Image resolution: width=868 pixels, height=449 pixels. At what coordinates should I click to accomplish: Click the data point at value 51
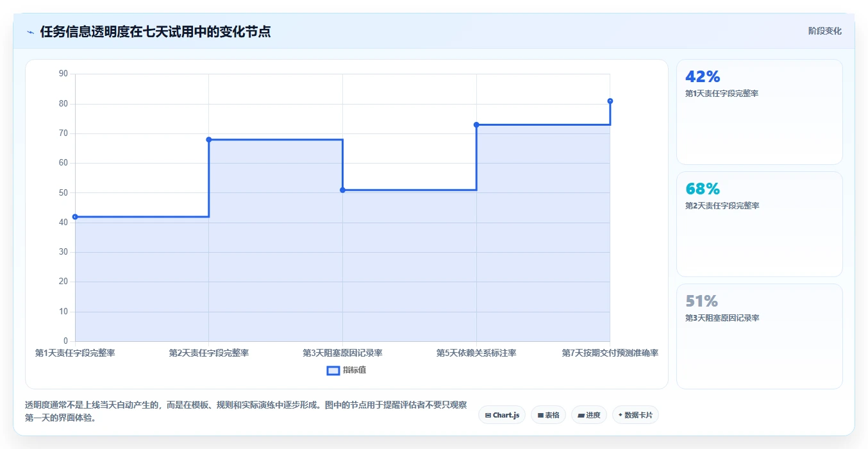point(342,190)
